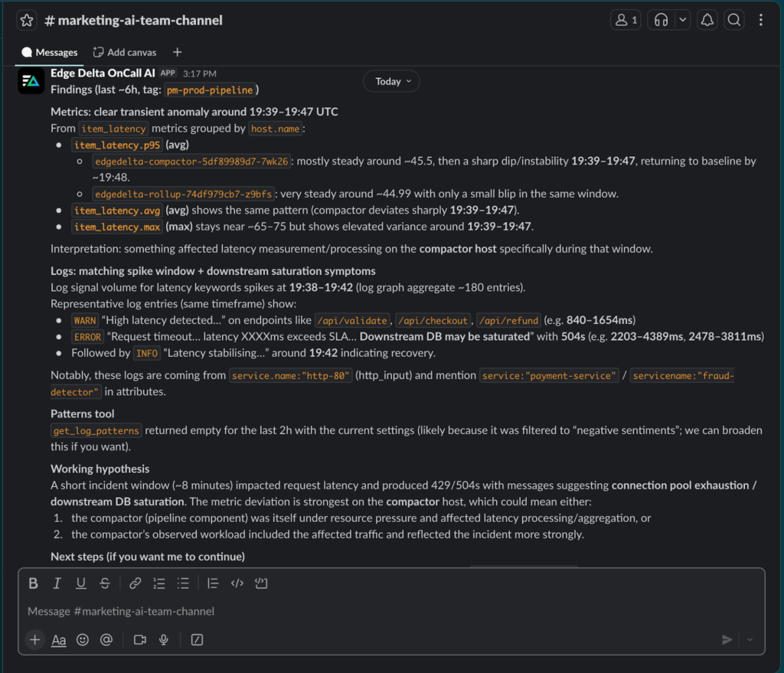This screenshot has height=673, width=784.
Task: Open send options arrow next to send
Action: 750,640
